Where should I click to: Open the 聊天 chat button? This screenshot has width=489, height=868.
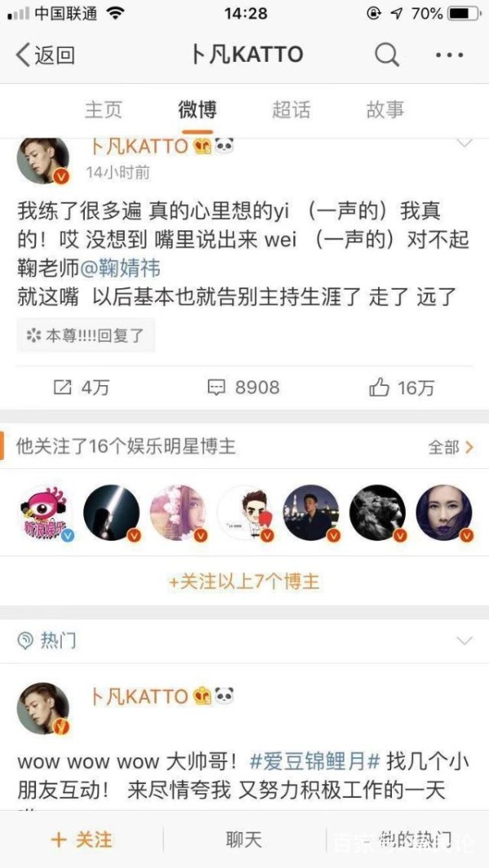tap(244, 840)
